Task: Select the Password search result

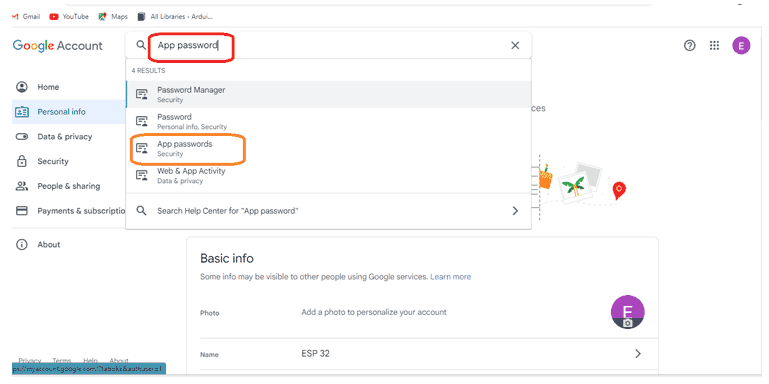Action: [x=329, y=121]
